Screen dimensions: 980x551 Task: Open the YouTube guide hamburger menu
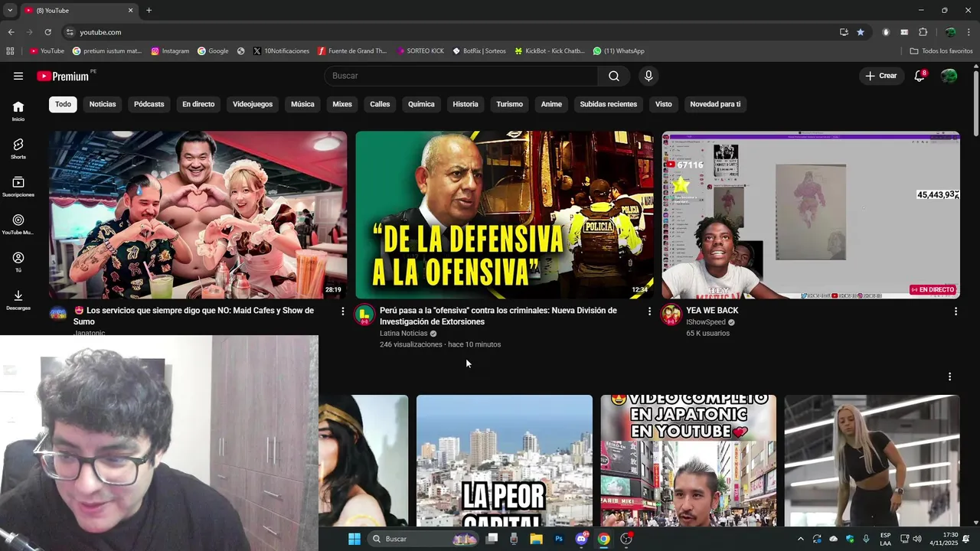click(x=18, y=76)
